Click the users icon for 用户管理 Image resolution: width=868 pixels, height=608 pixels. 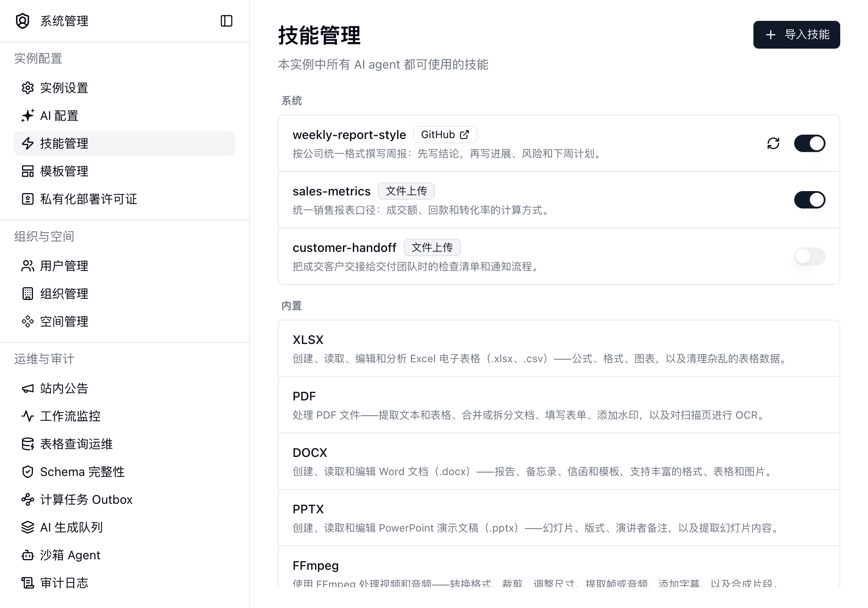click(x=28, y=266)
